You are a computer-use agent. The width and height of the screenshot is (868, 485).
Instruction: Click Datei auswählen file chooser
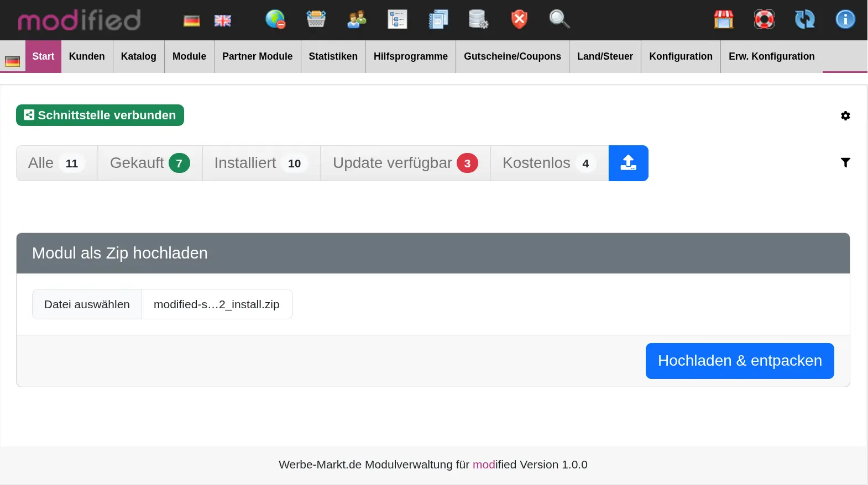87,304
